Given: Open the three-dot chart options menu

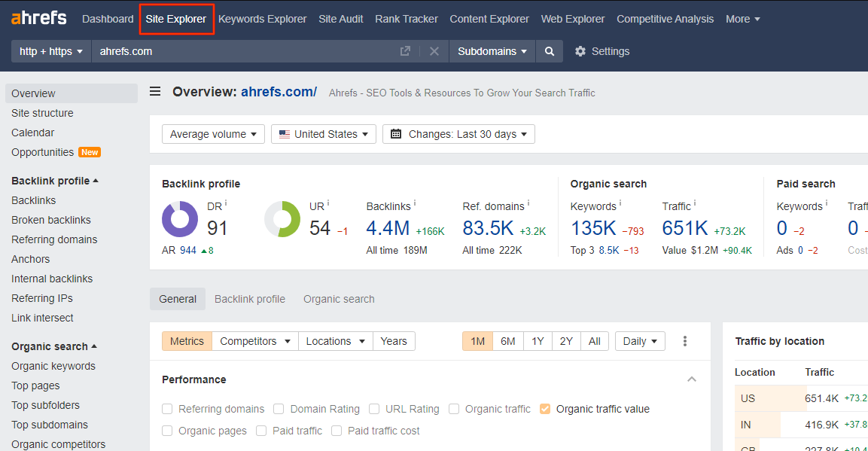Looking at the screenshot, I should click(685, 341).
